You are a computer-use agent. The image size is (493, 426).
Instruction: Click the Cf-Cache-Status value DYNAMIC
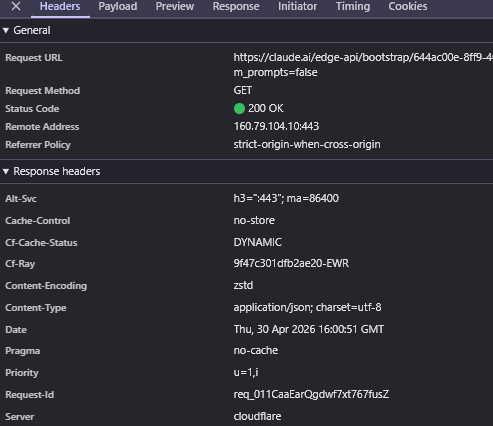(258, 242)
